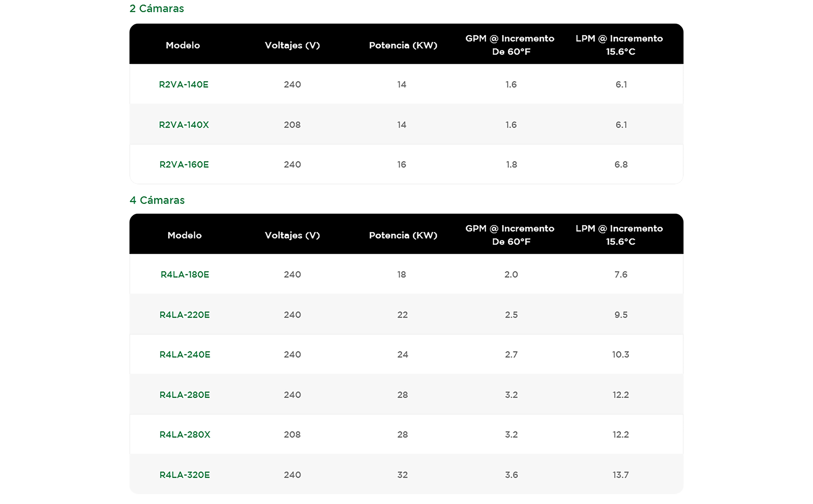Screen dimensions: 813x504
Task: Click the R4LA-280E model link
Action: click(184, 395)
